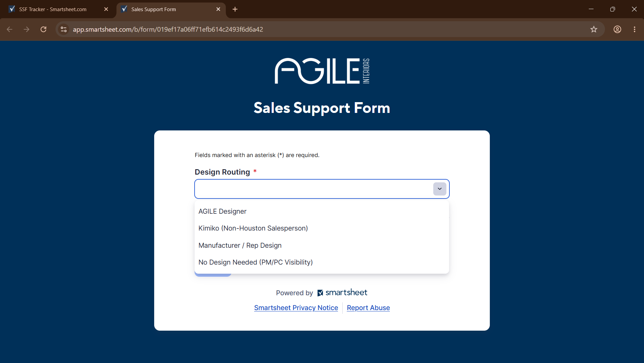Select Manufacturer / Rep Design option
The width and height of the screenshot is (644, 363).
pyautogui.click(x=321, y=245)
